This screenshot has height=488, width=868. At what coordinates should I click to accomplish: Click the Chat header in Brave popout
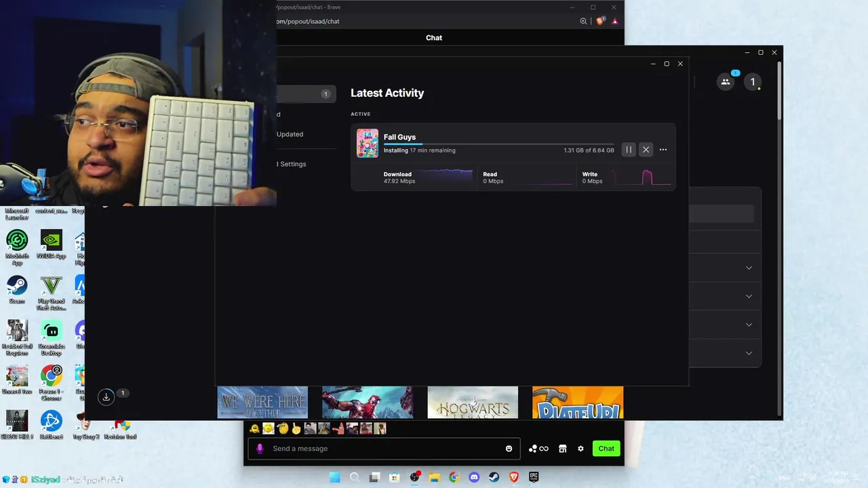coord(434,38)
